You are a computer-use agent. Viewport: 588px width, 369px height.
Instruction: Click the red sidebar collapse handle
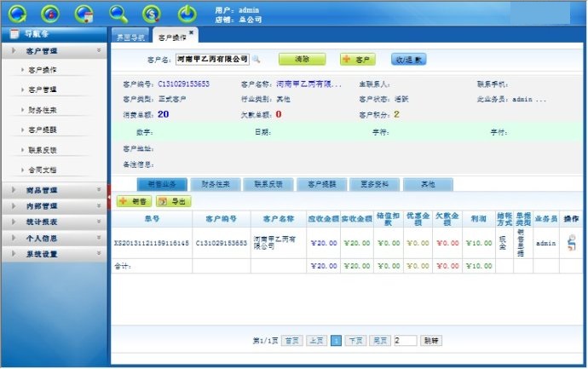pyautogui.click(x=109, y=197)
